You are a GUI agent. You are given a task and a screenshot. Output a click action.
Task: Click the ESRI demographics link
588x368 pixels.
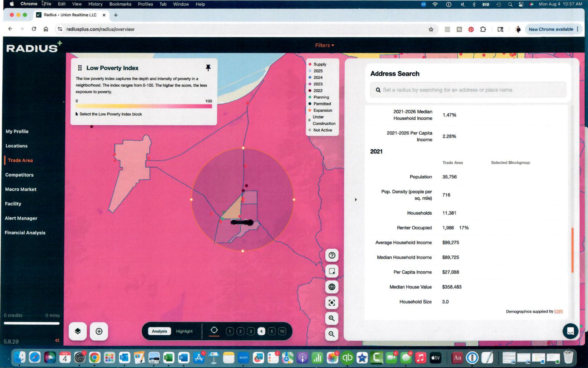pyautogui.click(x=558, y=311)
